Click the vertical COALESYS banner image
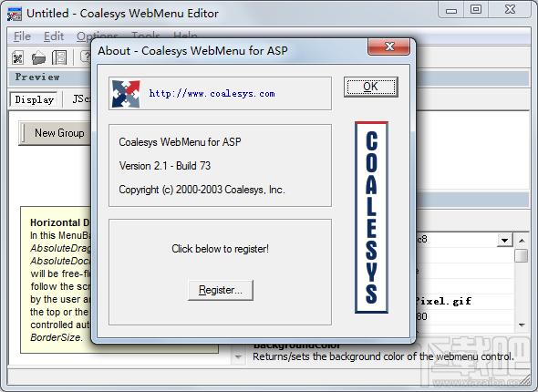The width and height of the screenshot is (538, 392). point(372,218)
